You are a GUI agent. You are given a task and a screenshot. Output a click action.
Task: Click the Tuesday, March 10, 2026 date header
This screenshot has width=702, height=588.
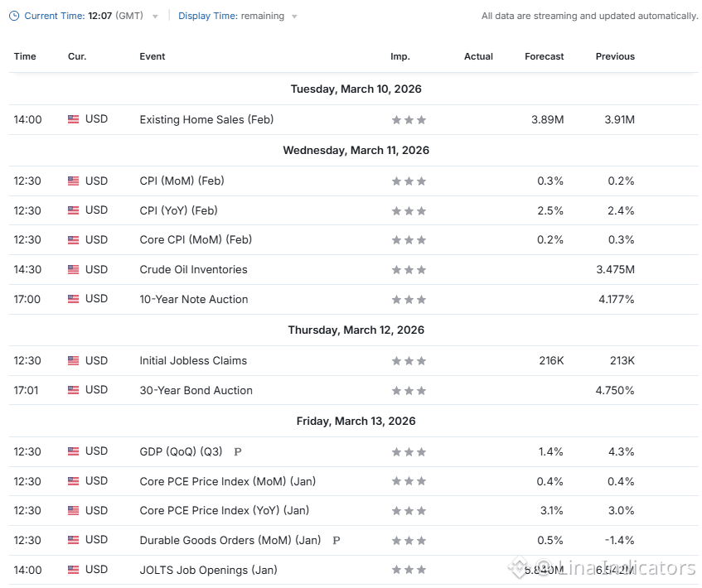[x=356, y=89]
